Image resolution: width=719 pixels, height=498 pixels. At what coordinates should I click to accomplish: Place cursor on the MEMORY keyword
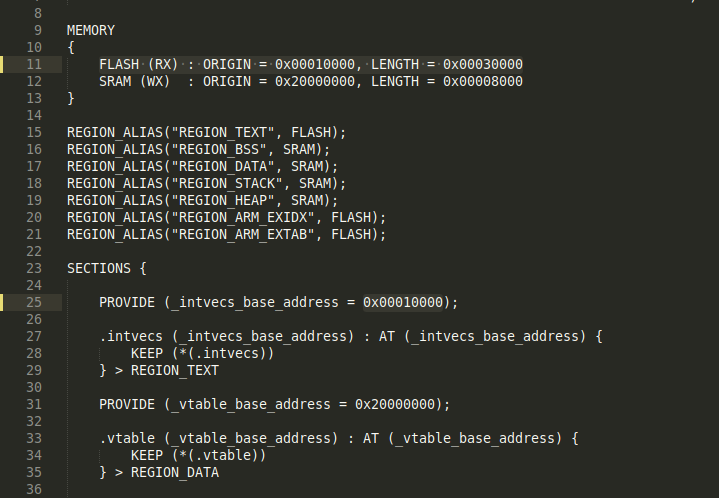tap(91, 30)
